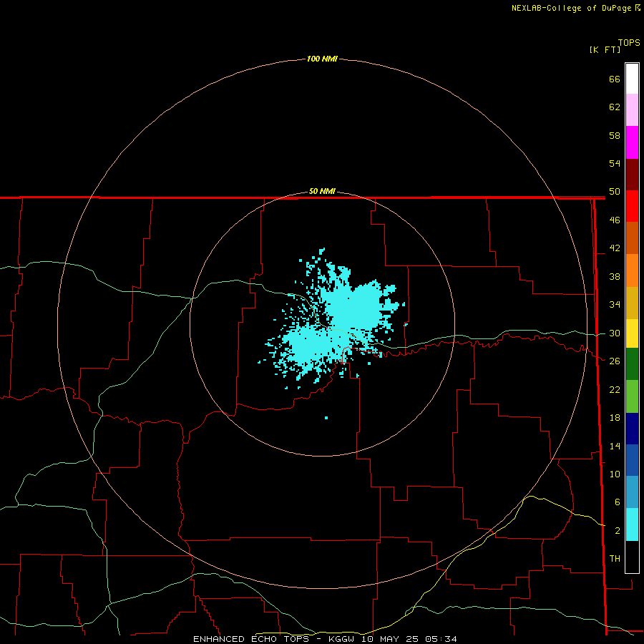
Task: Click the white swatch in the tops legend
Action: (632, 79)
